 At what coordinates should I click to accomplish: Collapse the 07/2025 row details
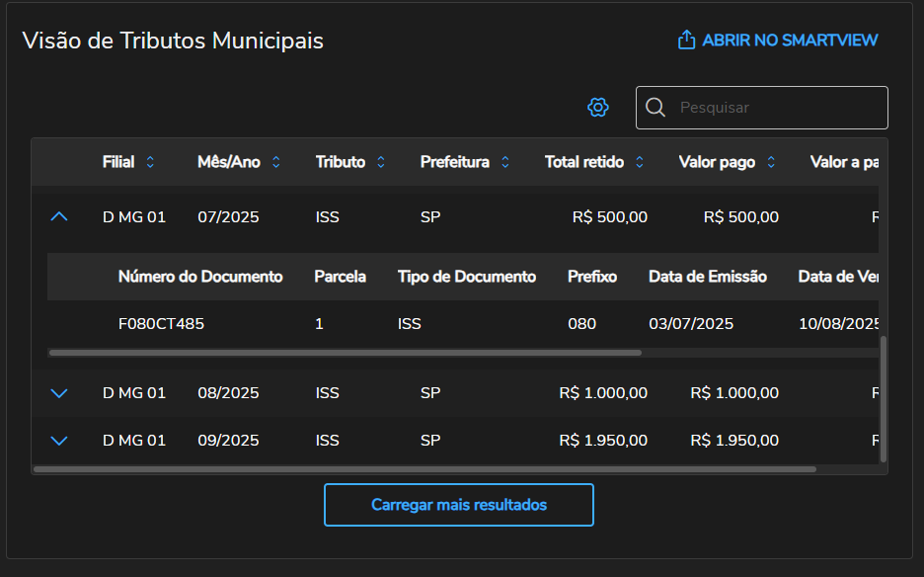(59, 216)
